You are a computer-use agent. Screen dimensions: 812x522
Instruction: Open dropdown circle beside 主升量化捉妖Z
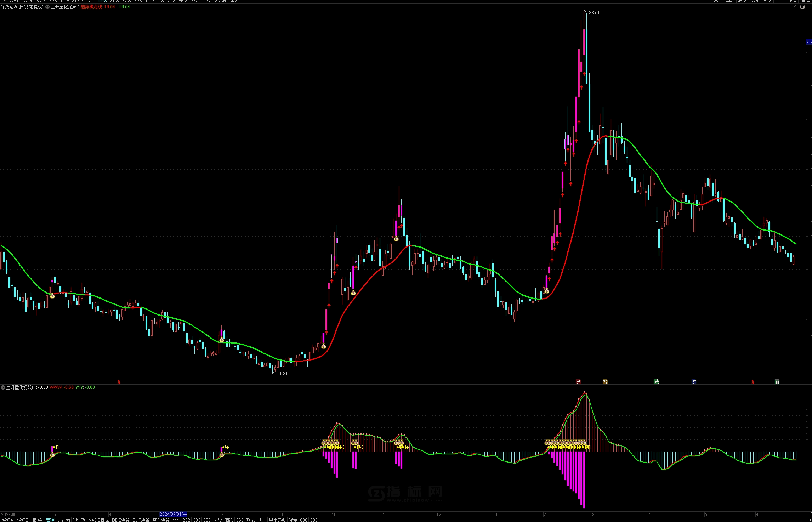click(x=47, y=7)
